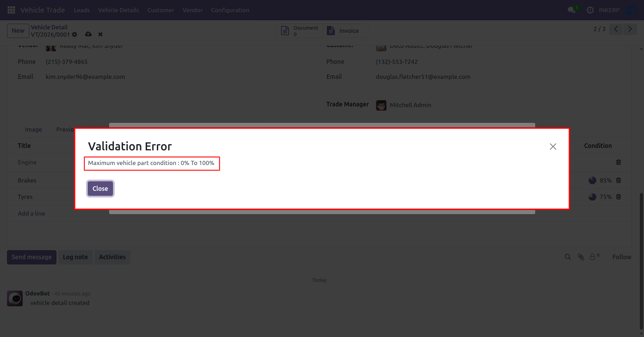This screenshot has height=337, width=644.
Task: Open the apps grid menu icon
Action: 11,10
